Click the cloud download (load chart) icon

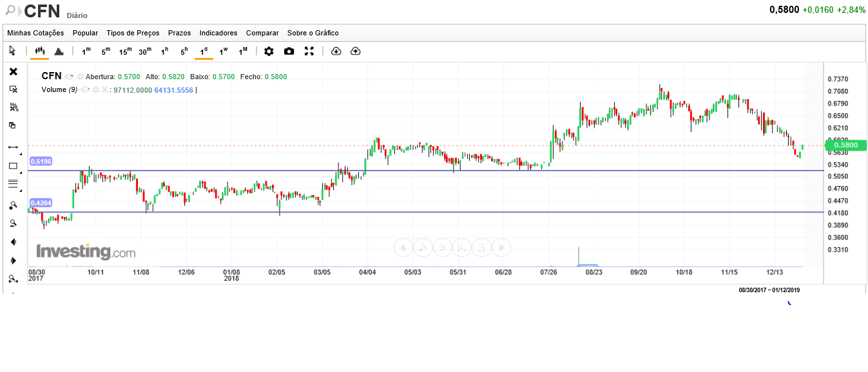tap(336, 51)
